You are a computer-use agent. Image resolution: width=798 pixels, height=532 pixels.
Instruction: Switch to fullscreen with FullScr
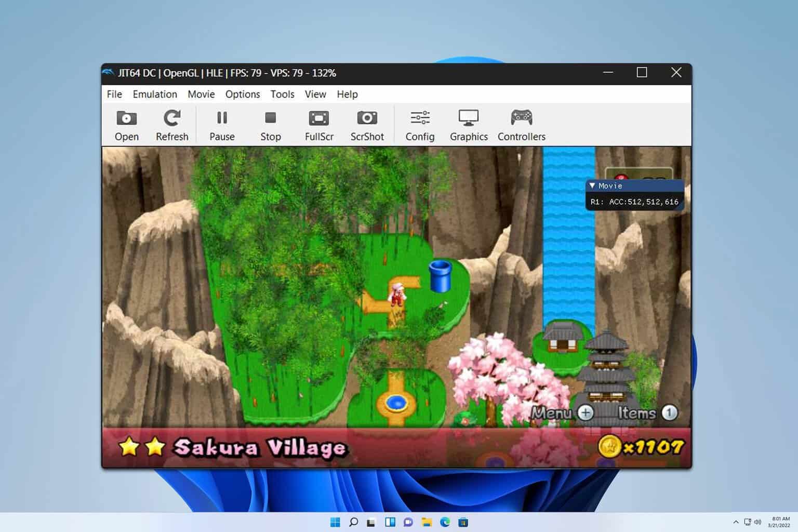(x=319, y=125)
